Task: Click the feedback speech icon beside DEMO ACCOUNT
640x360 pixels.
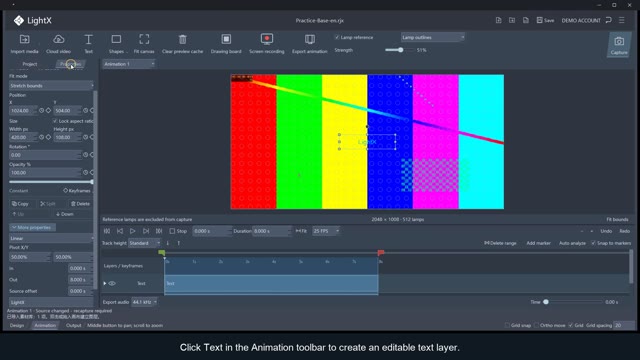Action: pos(609,20)
